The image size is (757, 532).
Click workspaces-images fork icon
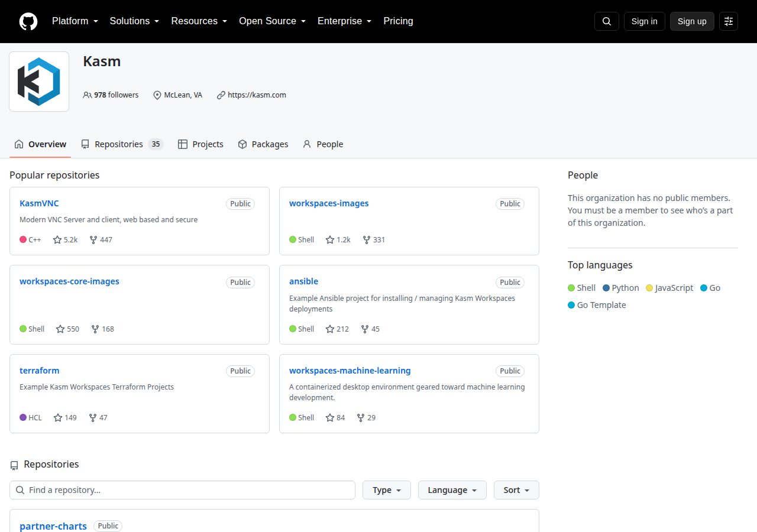click(367, 240)
